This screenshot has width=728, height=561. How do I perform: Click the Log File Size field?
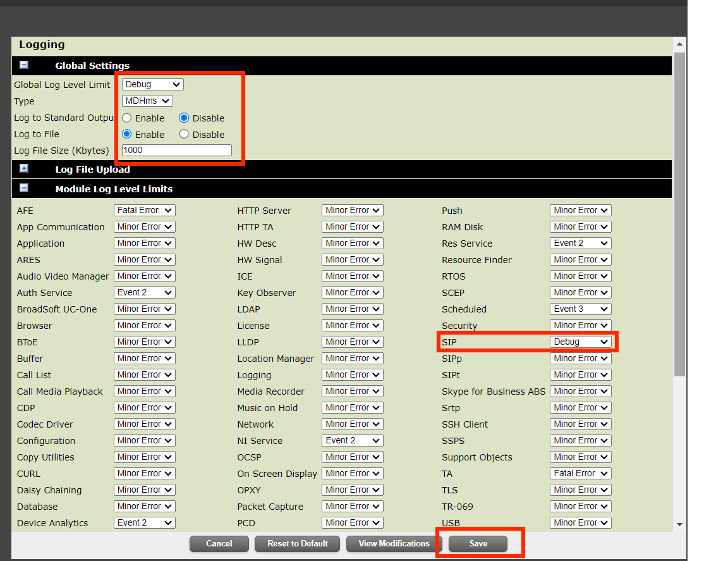pos(176,150)
